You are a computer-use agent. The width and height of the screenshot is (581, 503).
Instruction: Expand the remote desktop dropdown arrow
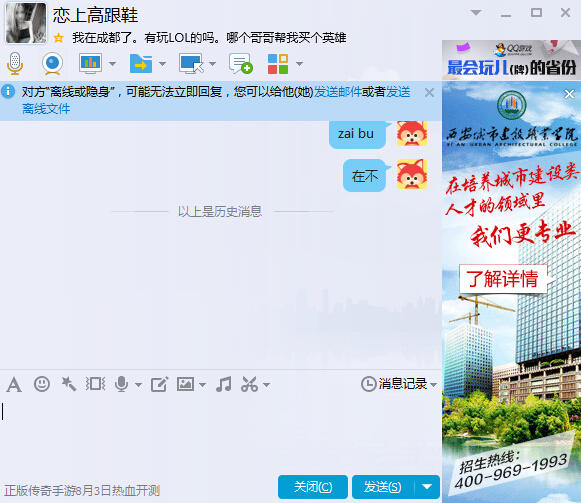(213, 64)
